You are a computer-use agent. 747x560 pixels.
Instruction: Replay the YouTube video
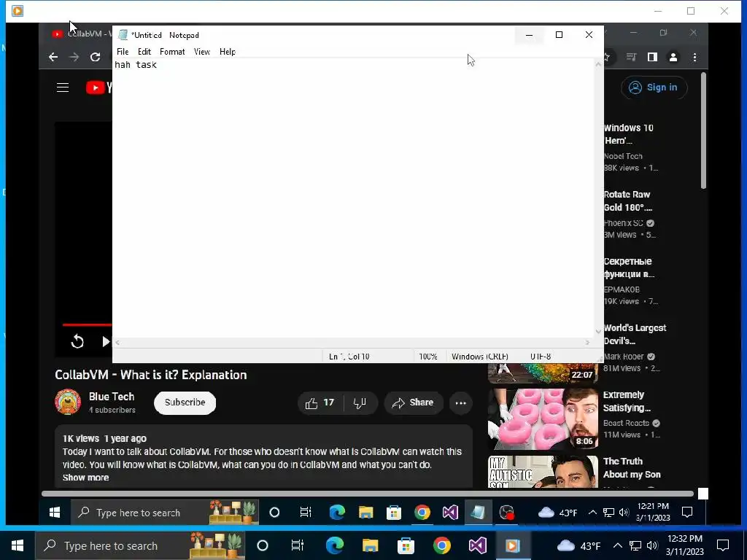[77, 341]
